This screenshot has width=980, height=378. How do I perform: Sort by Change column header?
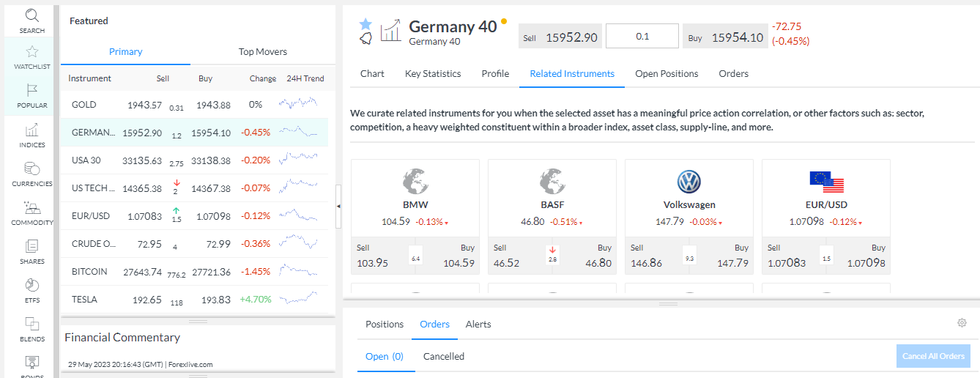point(263,78)
